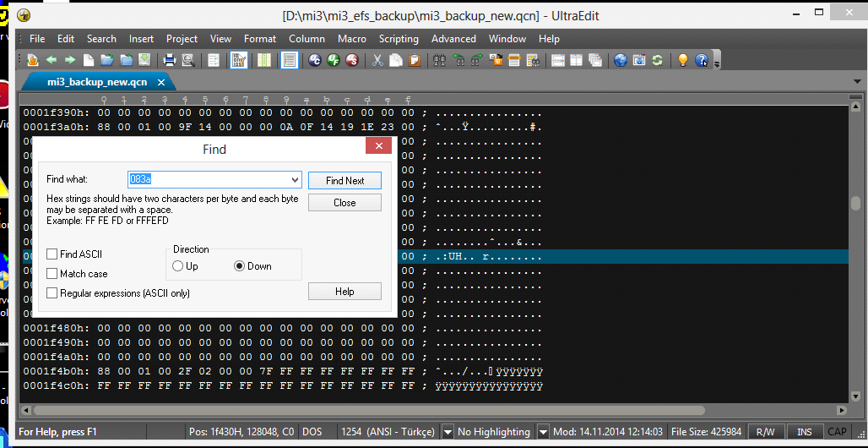Click the Help button in Find dialog
Image resolution: width=868 pixels, height=448 pixels.
pyautogui.click(x=344, y=292)
